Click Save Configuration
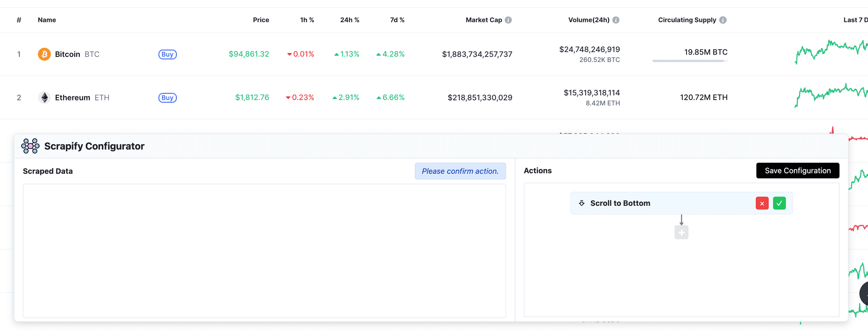Screen dimensions: 868x333 [x=798, y=171]
